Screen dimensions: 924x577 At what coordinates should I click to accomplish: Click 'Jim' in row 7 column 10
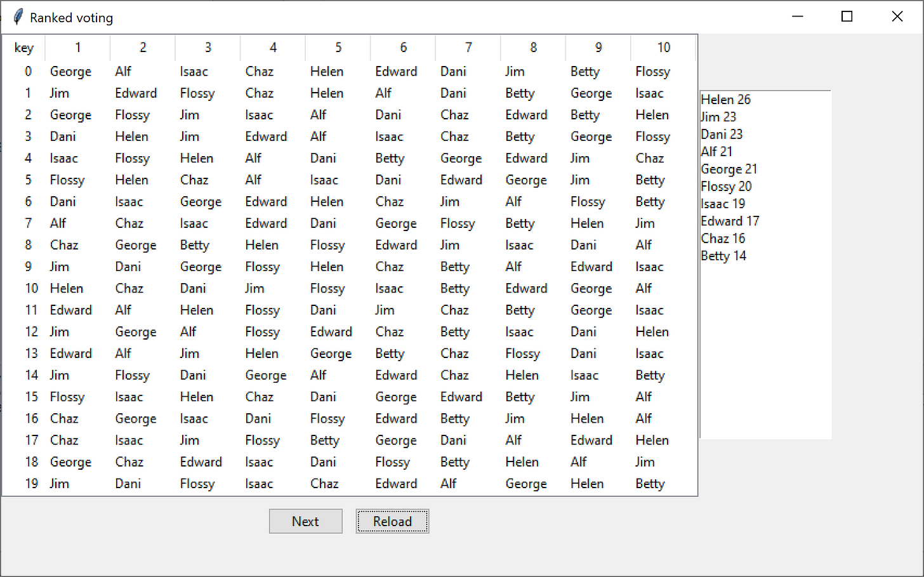click(645, 223)
